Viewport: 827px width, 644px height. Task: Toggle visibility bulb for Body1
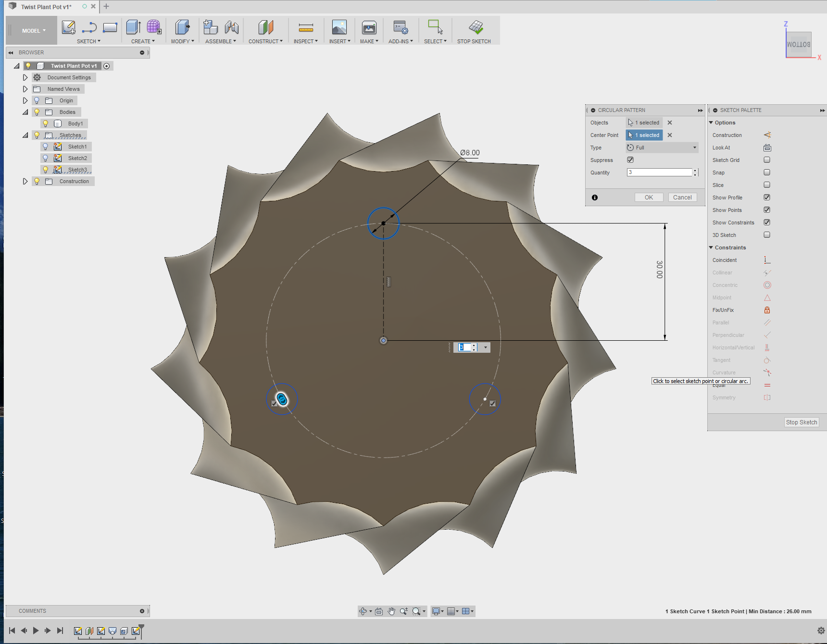coord(46,124)
